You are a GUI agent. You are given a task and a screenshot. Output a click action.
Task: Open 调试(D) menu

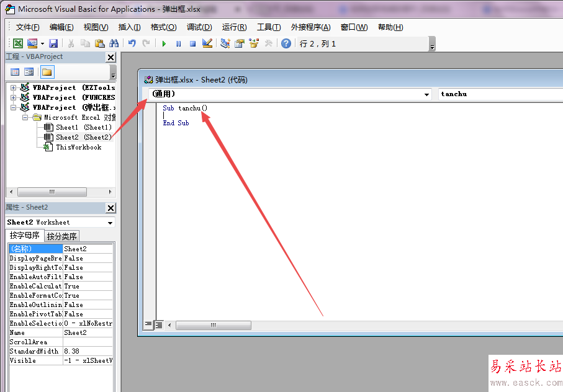click(x=199, y=27)
